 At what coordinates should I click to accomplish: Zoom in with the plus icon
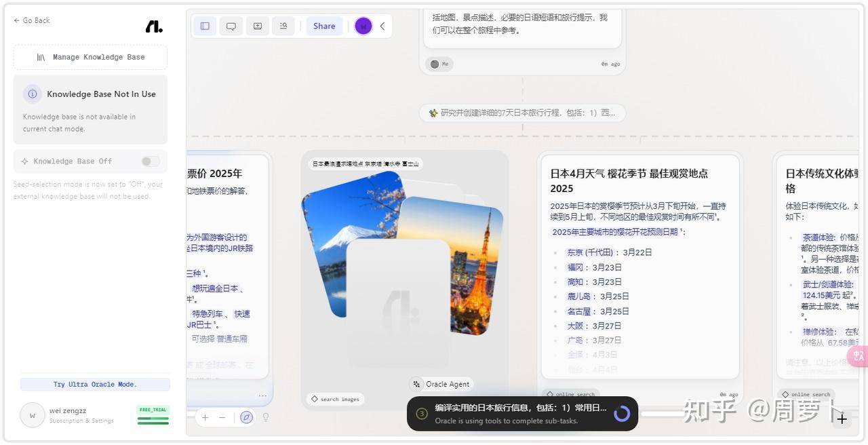(x=205, y=417)
